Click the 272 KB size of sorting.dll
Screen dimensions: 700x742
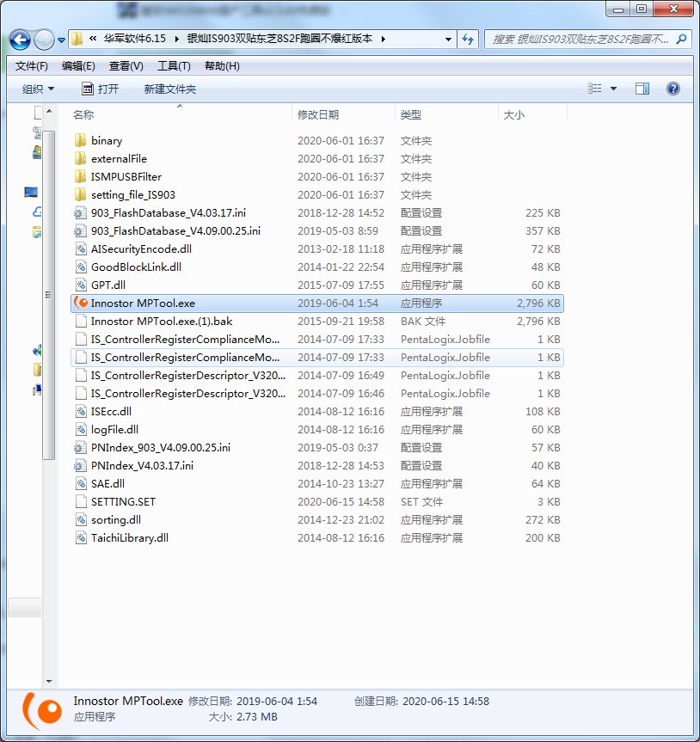pos(543,519)
